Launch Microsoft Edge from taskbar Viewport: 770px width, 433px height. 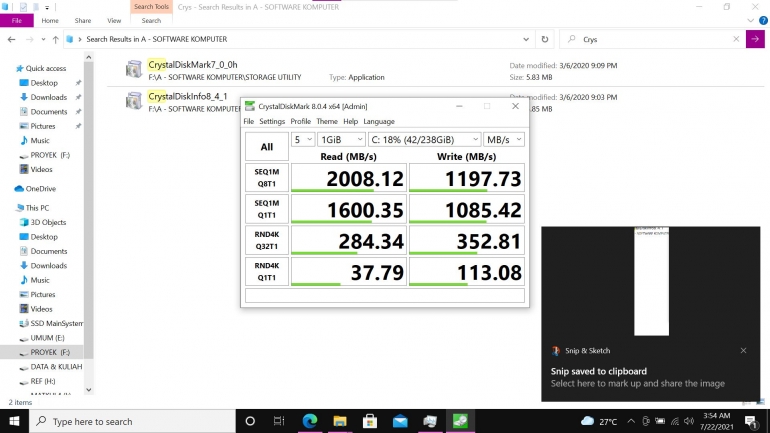309,421
